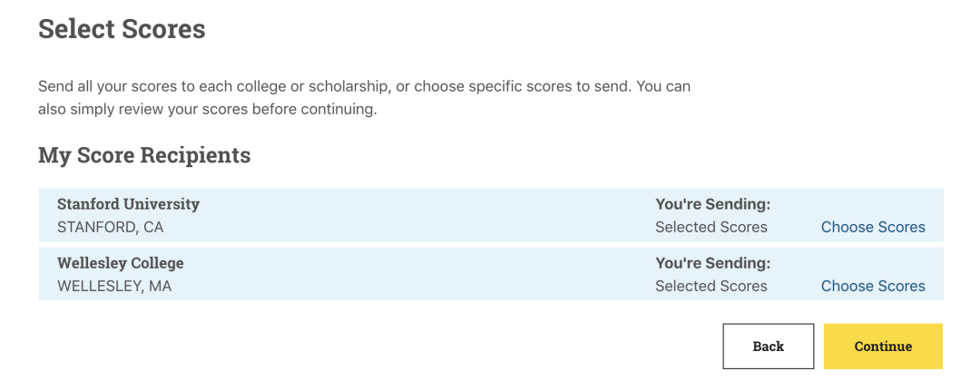Image resolution: width=980 pixels, height=391 pixels.
Task: Click "You're Sending:" label in Wellesley row
Action: [x=712, y=263]
